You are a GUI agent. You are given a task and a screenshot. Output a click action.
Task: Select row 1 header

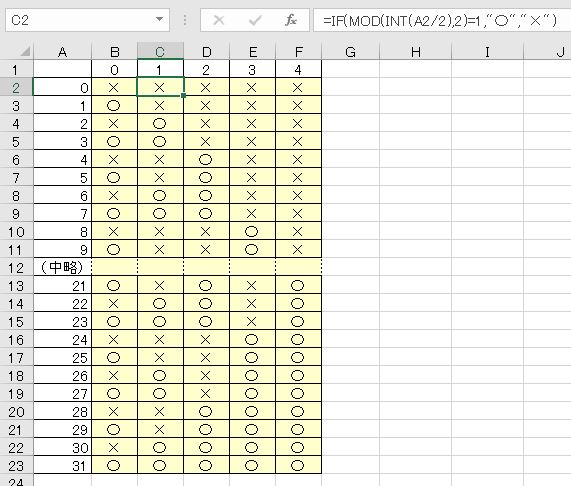coord(16,69)
